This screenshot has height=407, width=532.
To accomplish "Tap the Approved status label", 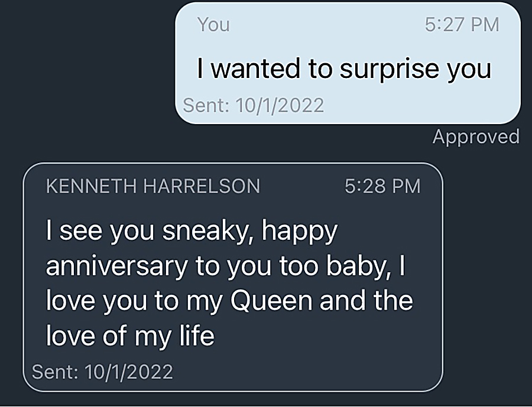I will (475, 136).
